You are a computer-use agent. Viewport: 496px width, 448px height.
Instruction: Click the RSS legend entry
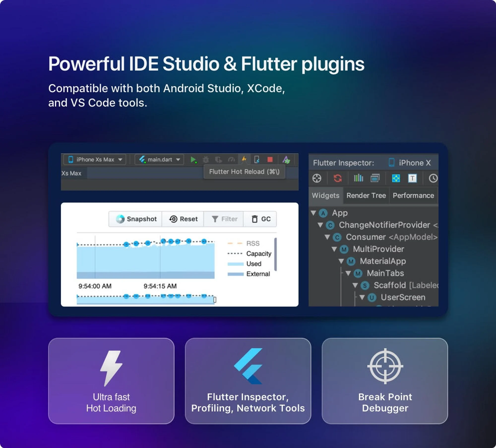click(243, 243)
